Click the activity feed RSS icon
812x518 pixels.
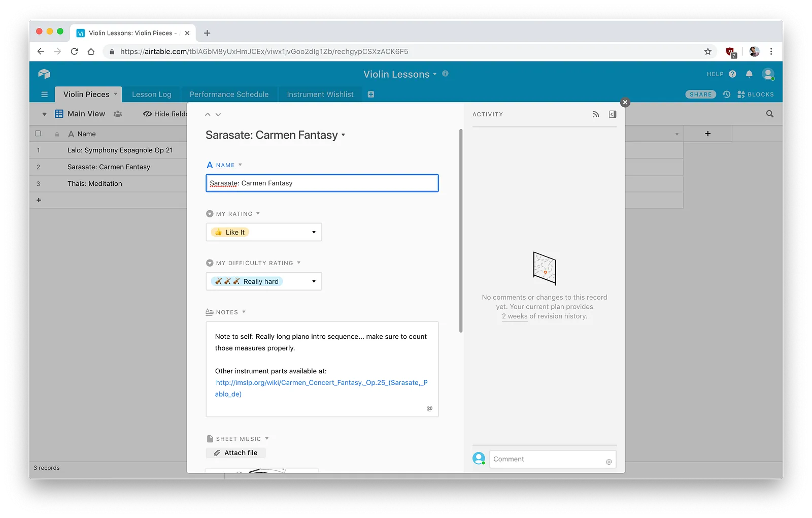click(x=596, y=114)
